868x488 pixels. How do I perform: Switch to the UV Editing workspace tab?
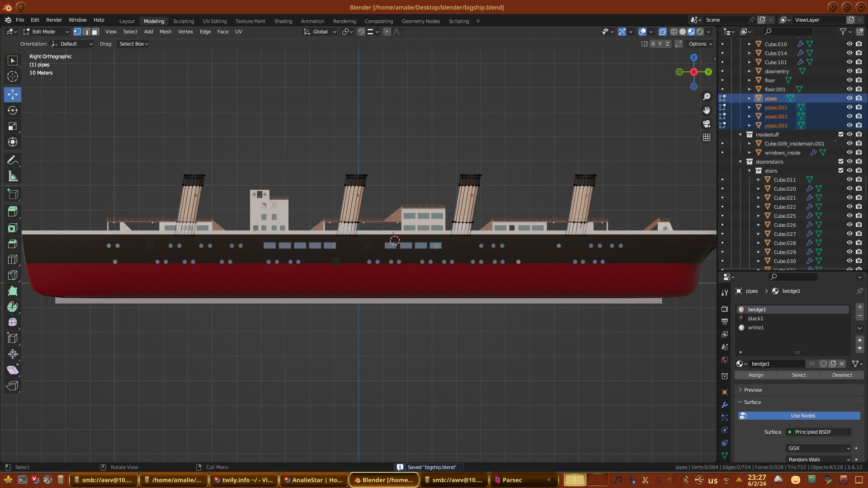[x=214, y=21]
